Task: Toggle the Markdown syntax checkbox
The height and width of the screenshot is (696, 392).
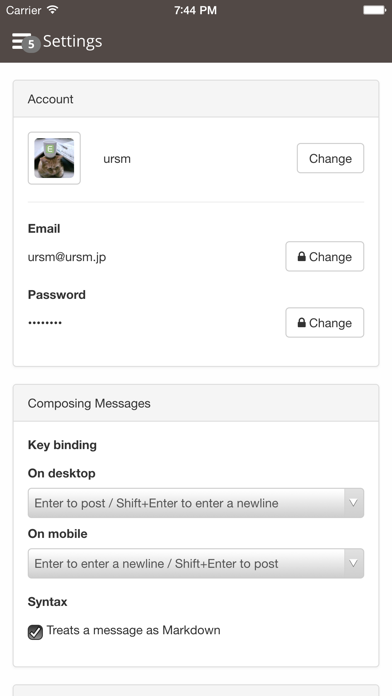Action: pos(36,632)
